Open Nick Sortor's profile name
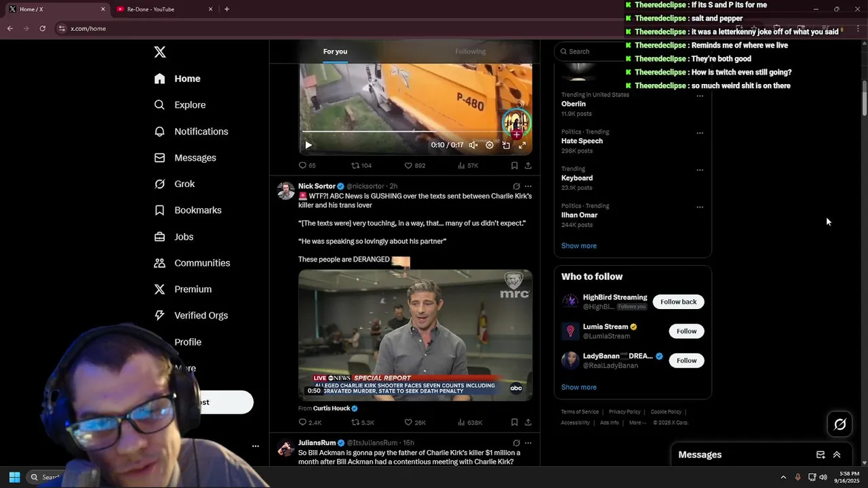Viewport: 868px width, 488px height. pos(317,186)
